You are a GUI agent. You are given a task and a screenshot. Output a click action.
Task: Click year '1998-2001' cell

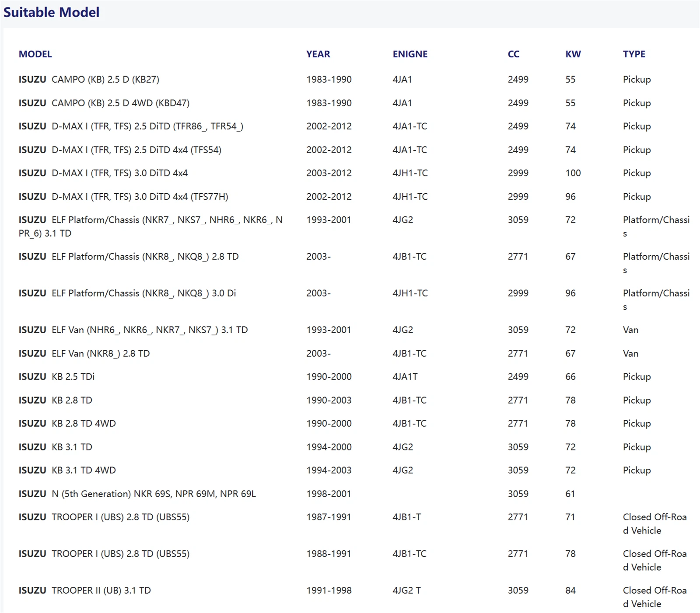coord(329,494)
